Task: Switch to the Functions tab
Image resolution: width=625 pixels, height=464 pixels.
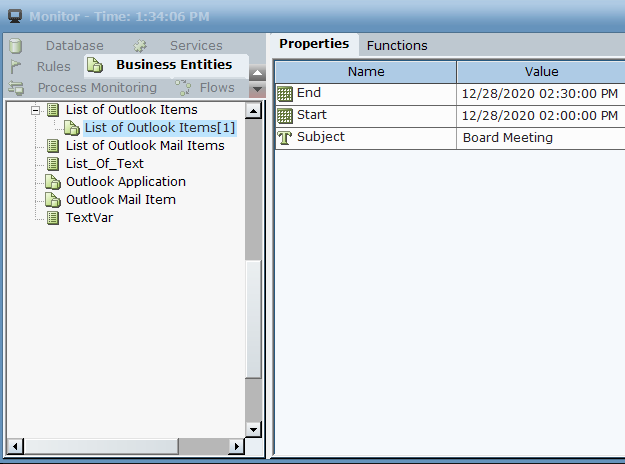Action: click(397, 45)
